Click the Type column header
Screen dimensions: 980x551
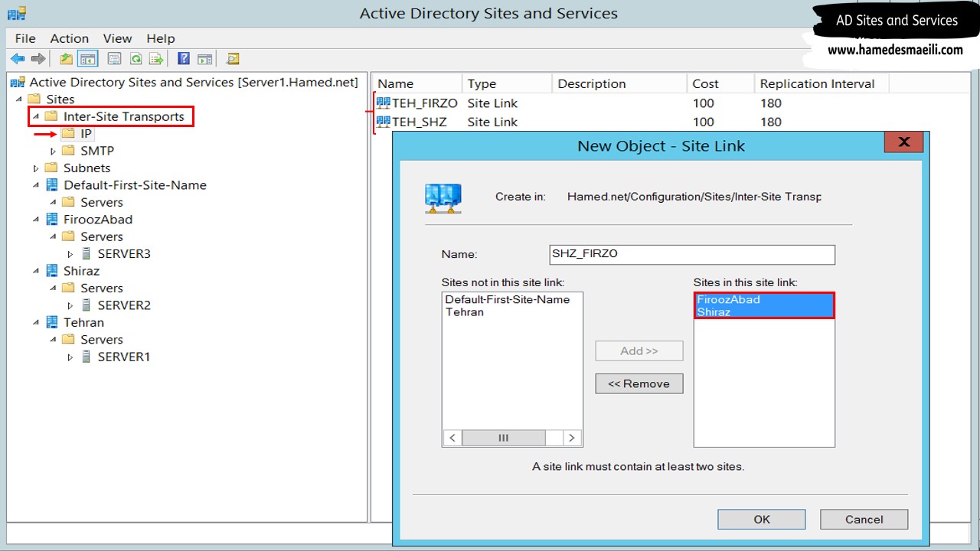(507, 83)
